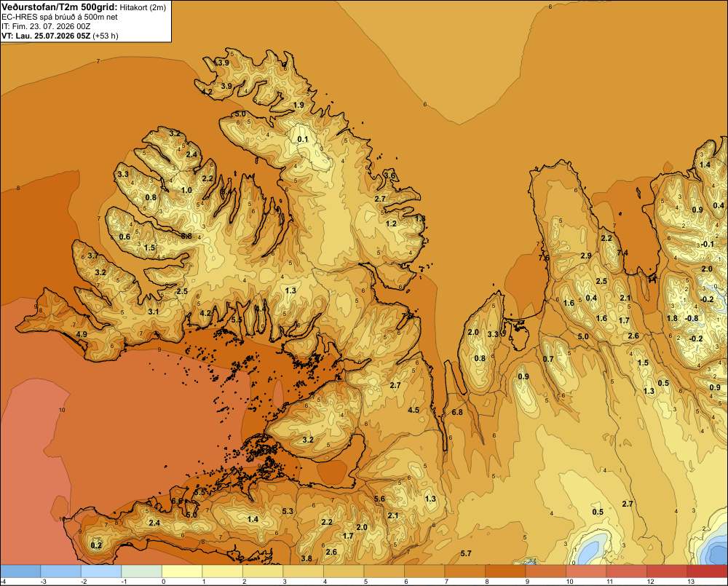The width and height of the screenshot is (728, 586).
Task: Click the 3.8 temperature value
Action: coord(306,558)
